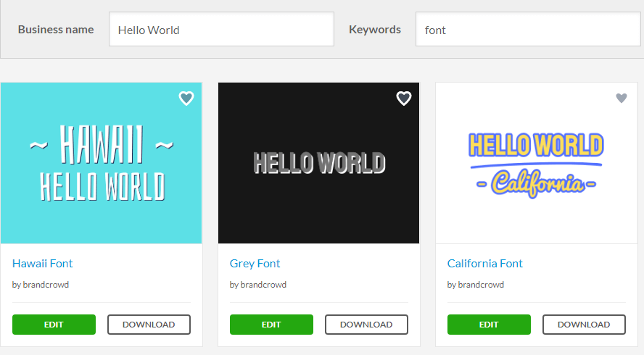Select the brandcrowd author under Hawaii Font
This screenshot has width=644, height=355.
coord(46,285)
